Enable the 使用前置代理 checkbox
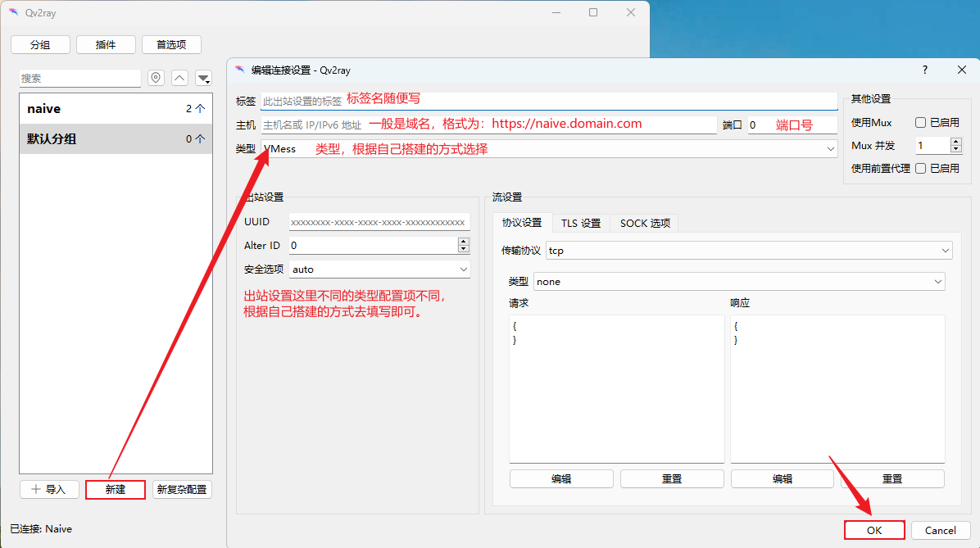 coord(921,168)
